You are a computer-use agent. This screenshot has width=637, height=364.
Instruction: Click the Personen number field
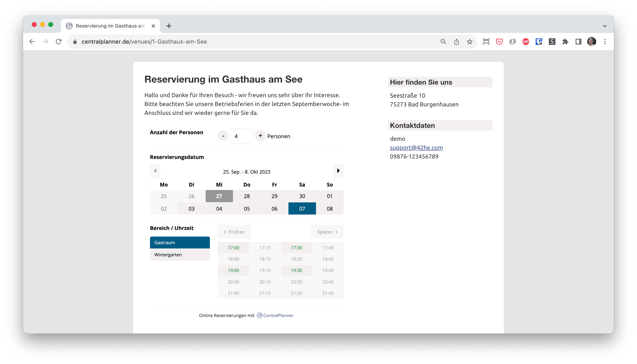(242, 136)
